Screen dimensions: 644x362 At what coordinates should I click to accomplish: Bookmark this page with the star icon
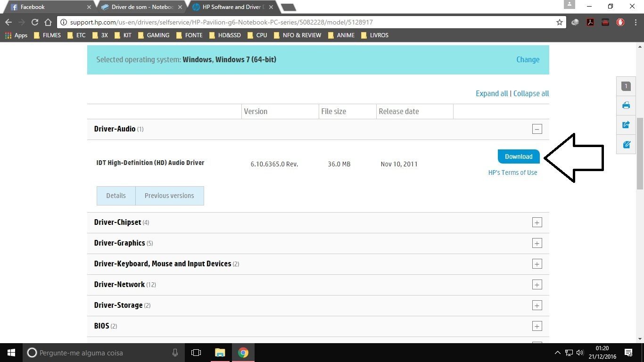pos(560,22)
